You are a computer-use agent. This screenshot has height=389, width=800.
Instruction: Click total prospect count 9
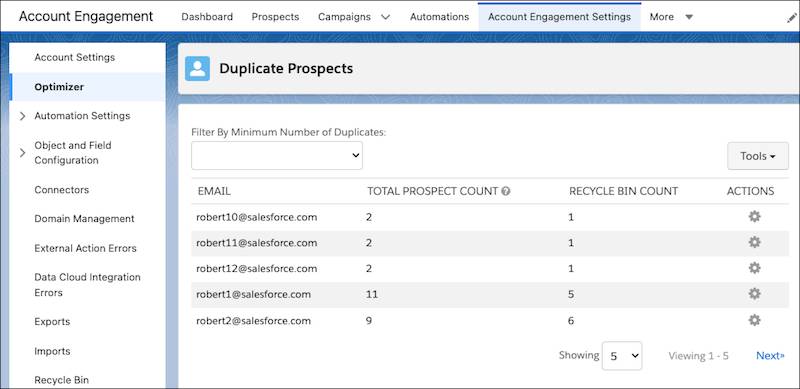(x=369, y=321)
